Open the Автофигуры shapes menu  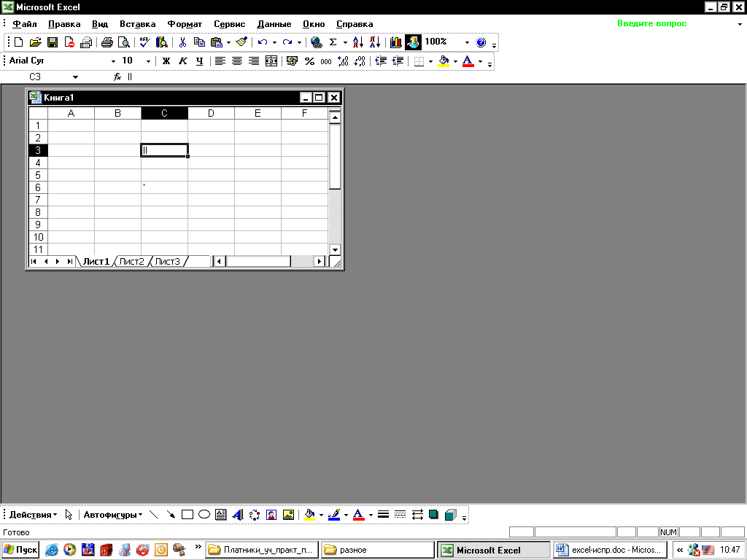[113, 515]
